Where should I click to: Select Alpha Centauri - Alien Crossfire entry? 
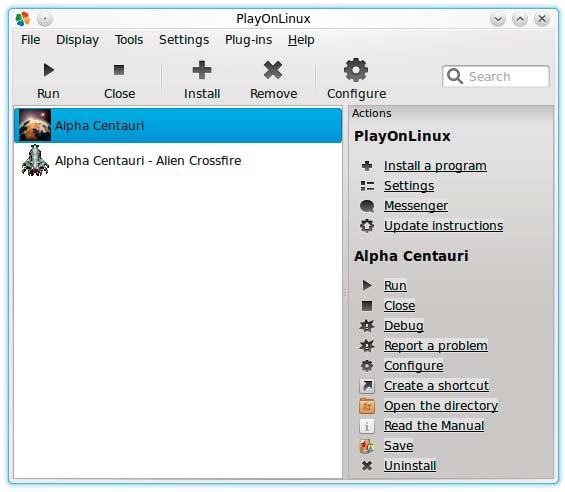178,160
